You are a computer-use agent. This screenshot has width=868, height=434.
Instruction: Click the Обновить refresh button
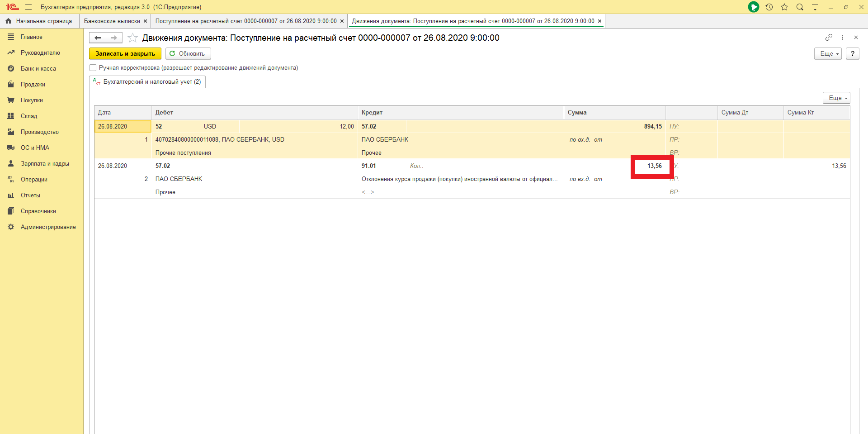tap(188, 53)
